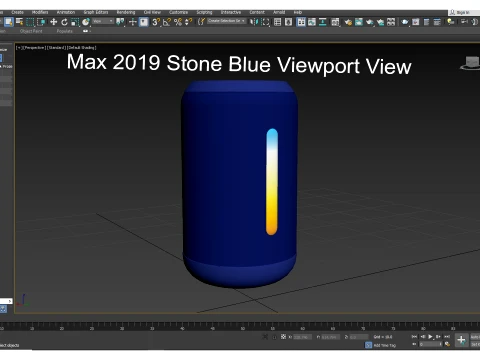The height and width of the screenshot is (360, 480).
Task: Toggle Keyboard Shortcut Override button
Action: (x=144, y=22)
